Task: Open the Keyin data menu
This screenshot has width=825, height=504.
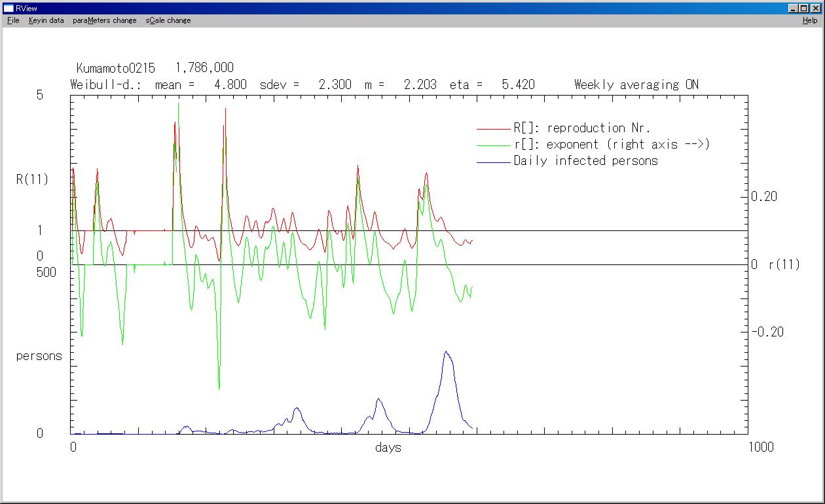Action: click(46, 20)
